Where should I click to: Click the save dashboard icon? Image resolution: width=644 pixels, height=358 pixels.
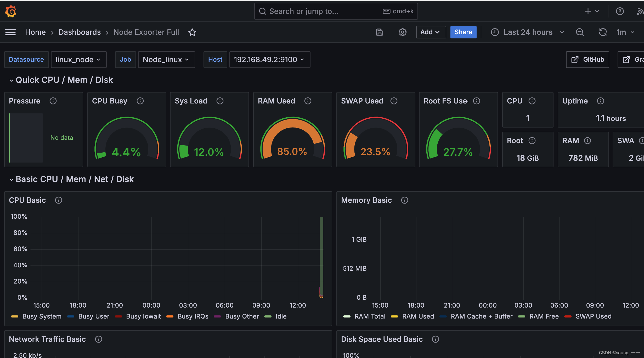tap(379, 32)
